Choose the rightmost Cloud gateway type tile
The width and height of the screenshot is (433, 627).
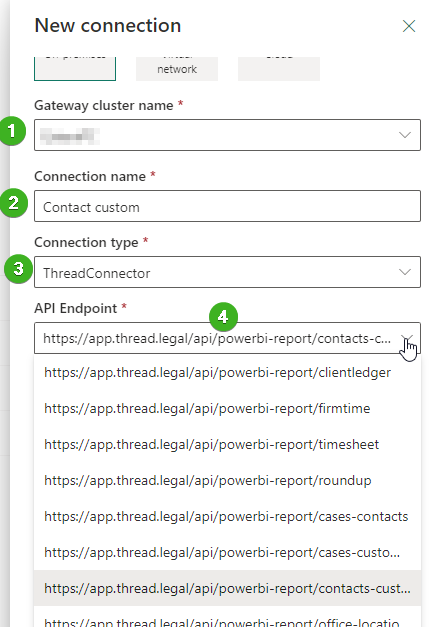tap(279, 69)
